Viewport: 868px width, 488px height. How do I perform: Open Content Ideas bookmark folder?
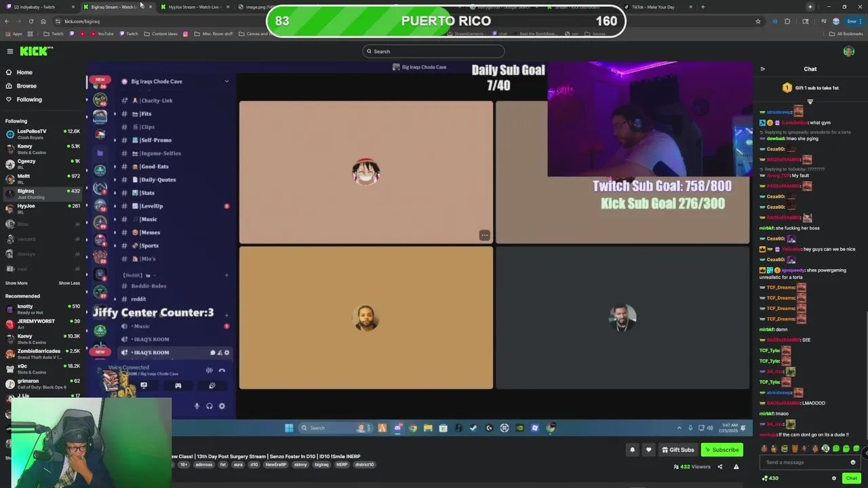click(x=161, y=34)
